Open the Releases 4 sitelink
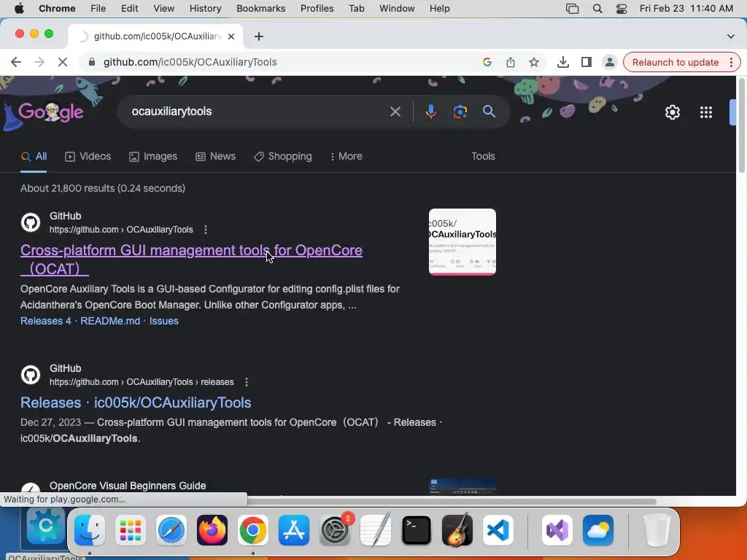Screen dimensions: 747x560 [46, 321]
